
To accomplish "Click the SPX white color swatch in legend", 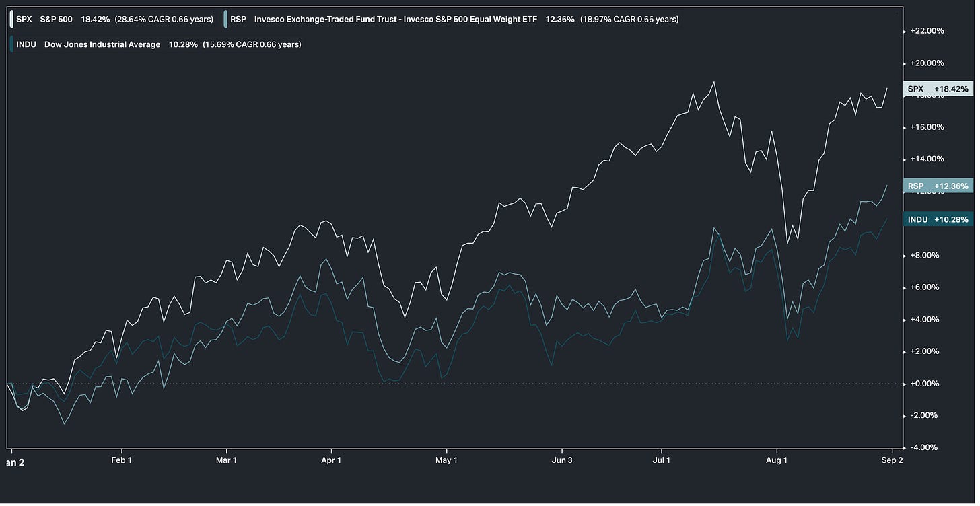I will [11, 20].
